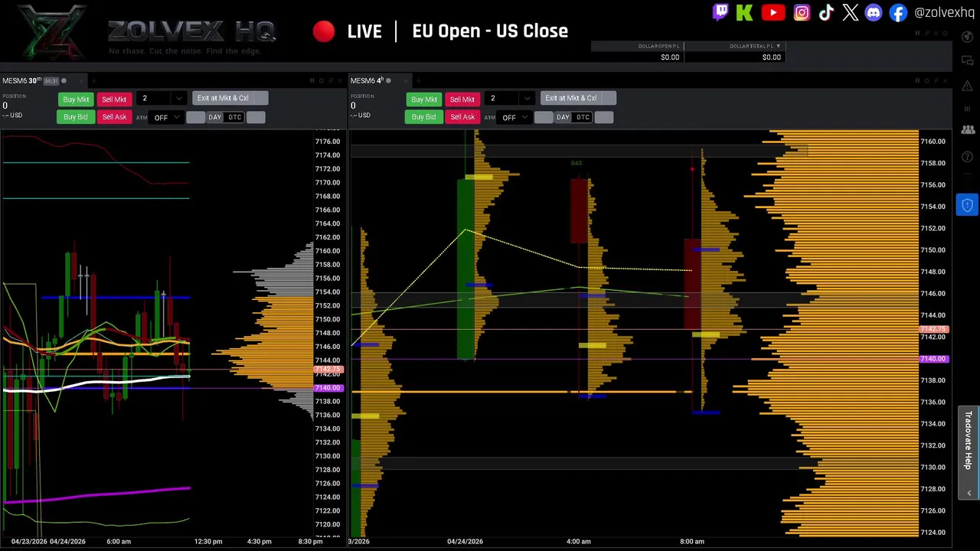This screenshot has height=551, width=980.
Task: Open settings gear in MESM6 30m panel
Action: point(322,80)
